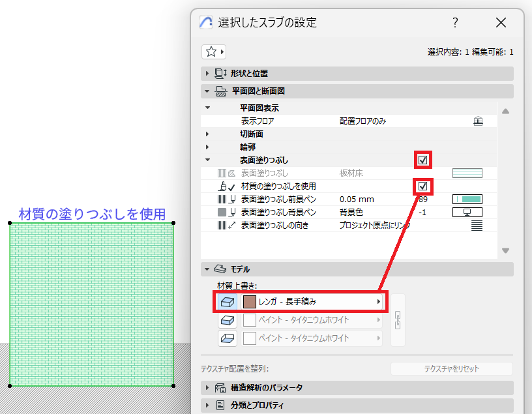
Task: Click the 0.05 mm pen weight value
Action: 357,200
